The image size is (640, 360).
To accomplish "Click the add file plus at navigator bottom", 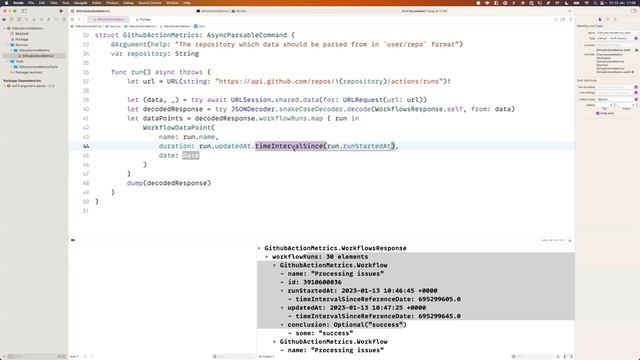I will (4, 356).
